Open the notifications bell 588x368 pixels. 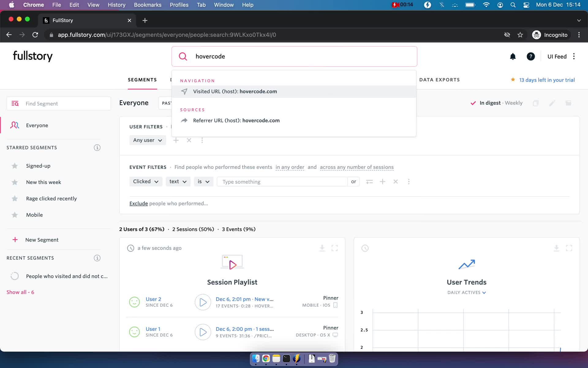(x=513, y=56)
